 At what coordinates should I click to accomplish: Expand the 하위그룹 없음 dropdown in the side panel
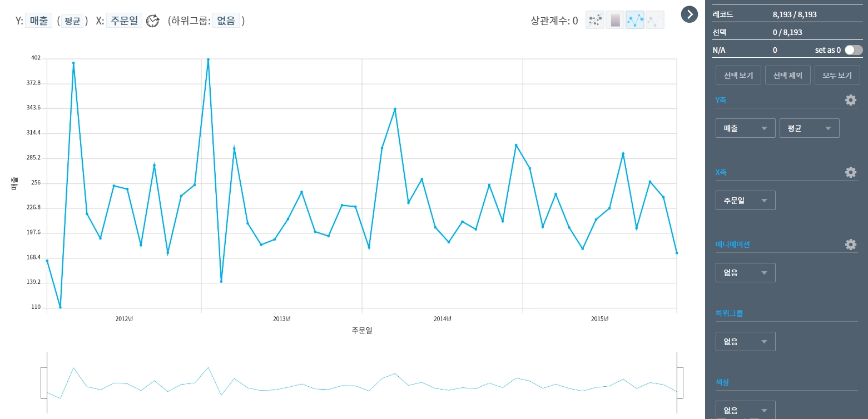click(745, 342)
